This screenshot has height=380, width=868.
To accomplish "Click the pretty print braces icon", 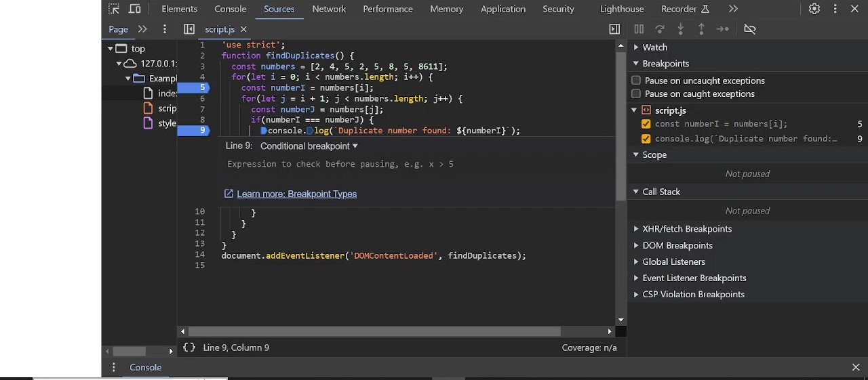I will click(x=189, y=347).
